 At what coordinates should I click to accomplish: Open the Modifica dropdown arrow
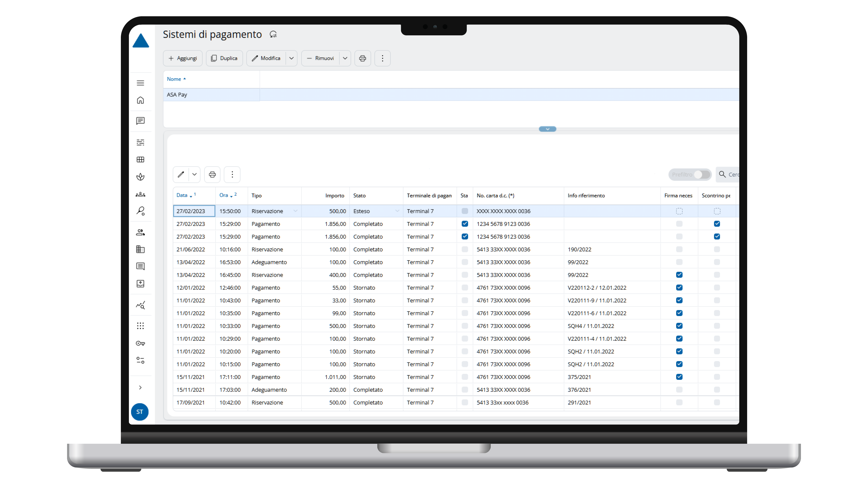click(x=291, y=58)
